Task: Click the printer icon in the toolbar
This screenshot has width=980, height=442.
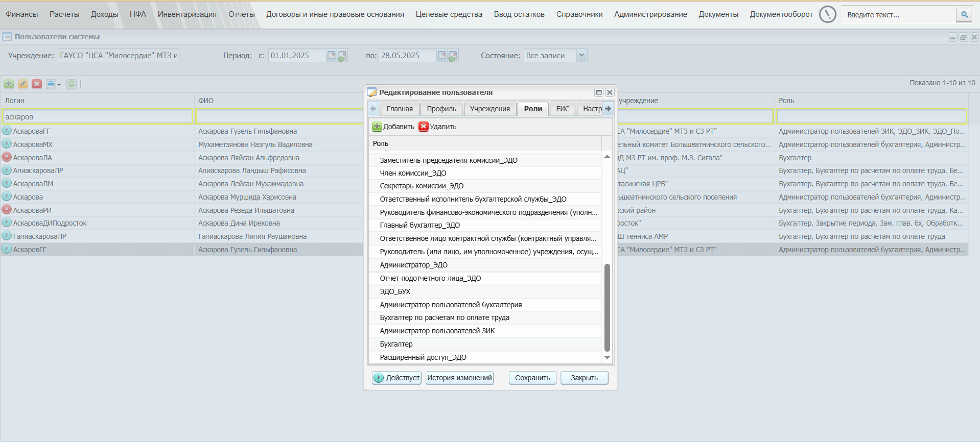Action: [51, 84]
